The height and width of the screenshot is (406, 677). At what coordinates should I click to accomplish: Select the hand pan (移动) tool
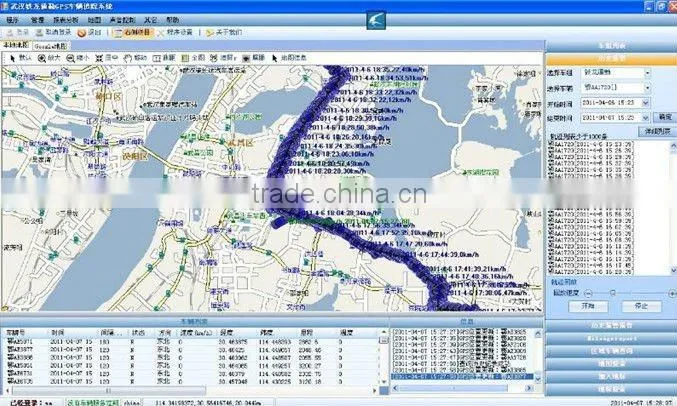[135, 58]
